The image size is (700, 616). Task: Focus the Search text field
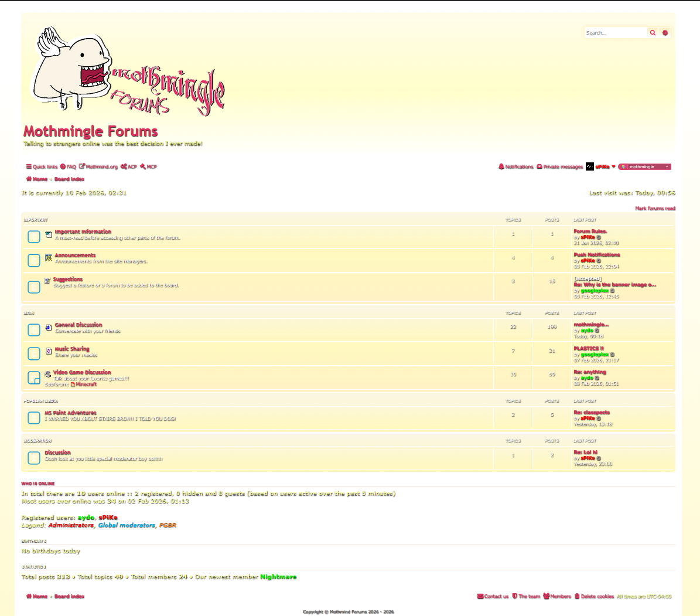pos(615,33)
